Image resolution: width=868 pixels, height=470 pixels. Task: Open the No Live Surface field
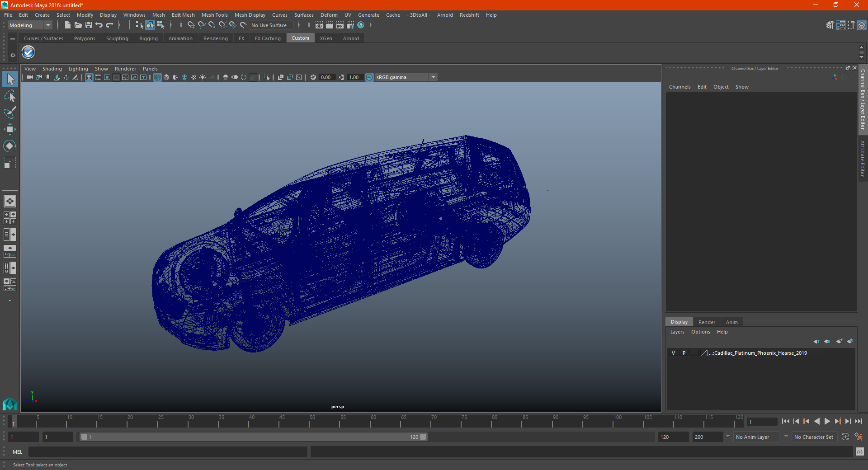coord(271,25)
